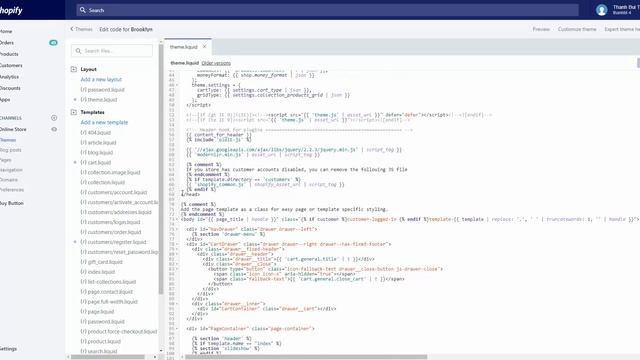The width and height of the screenshot is (640, 360).
Task: Open search.liquid template
Action: (99, 351)
